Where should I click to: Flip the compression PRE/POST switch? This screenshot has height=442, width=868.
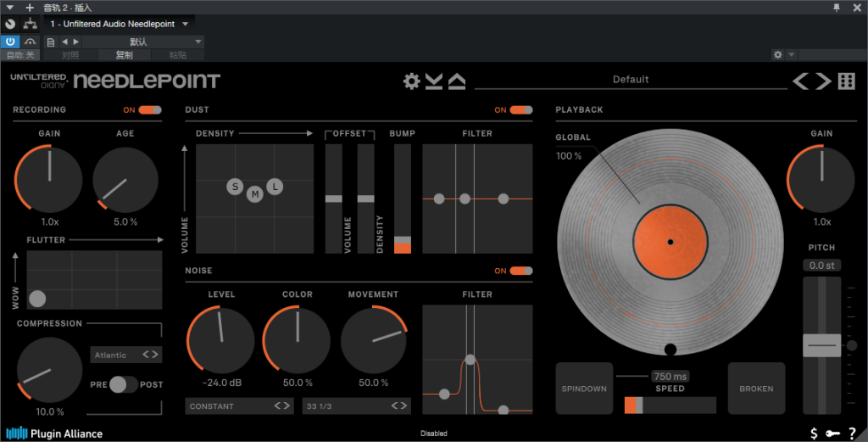click(x=124, y=384)
